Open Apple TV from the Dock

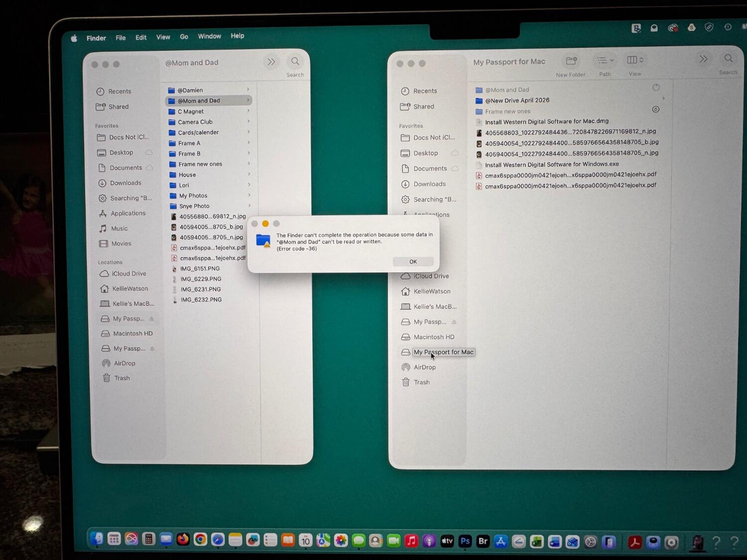(447, 541)
